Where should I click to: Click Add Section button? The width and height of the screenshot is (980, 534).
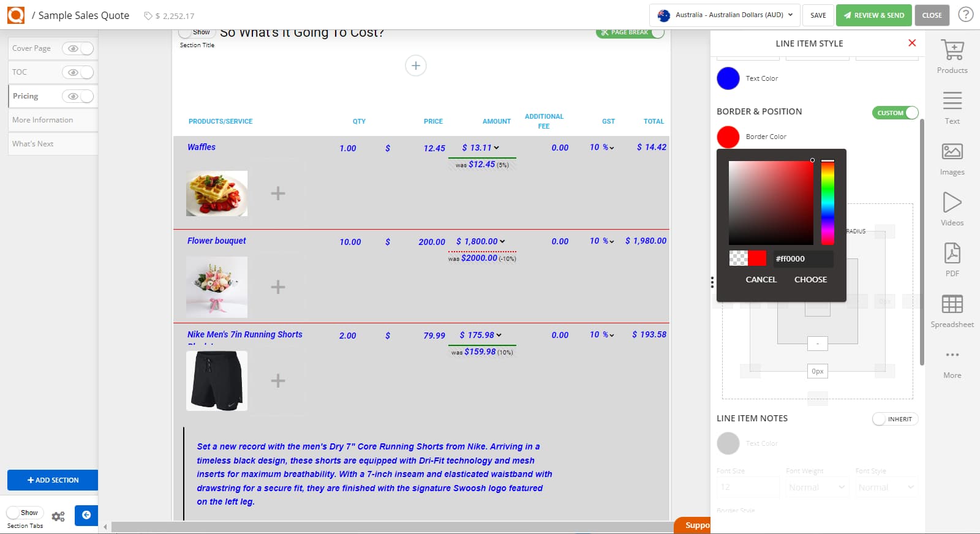pos(53,480)
